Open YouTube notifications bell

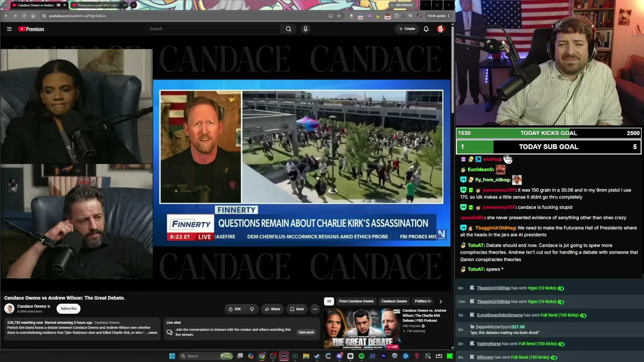(x=426, y=29)
